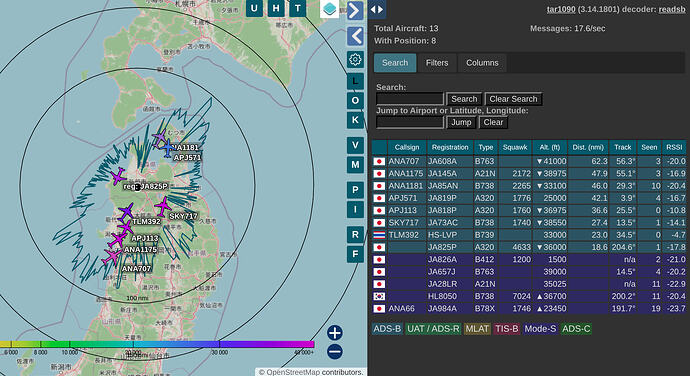Viewport: 690px width, 376px height.
Task: Zoom in with the plus button
Action: pyautogui.click(x=334, y=333)
